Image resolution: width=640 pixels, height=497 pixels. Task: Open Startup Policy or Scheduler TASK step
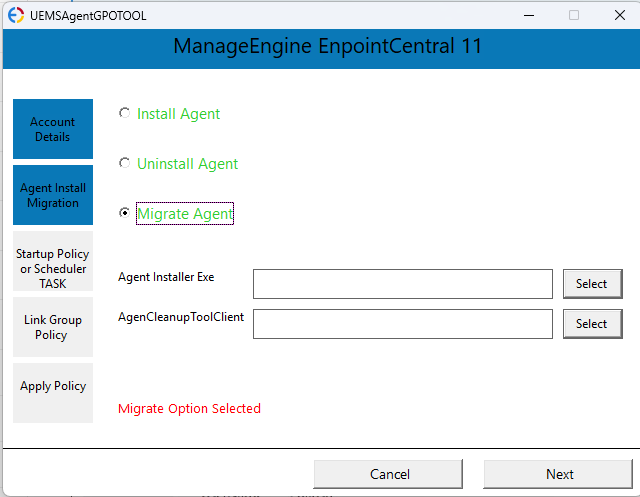[53, 261]
